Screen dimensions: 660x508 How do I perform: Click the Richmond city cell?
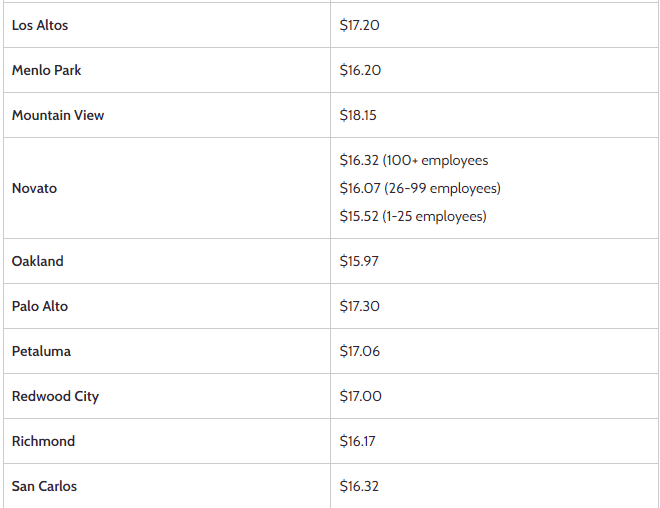(43, 441)
